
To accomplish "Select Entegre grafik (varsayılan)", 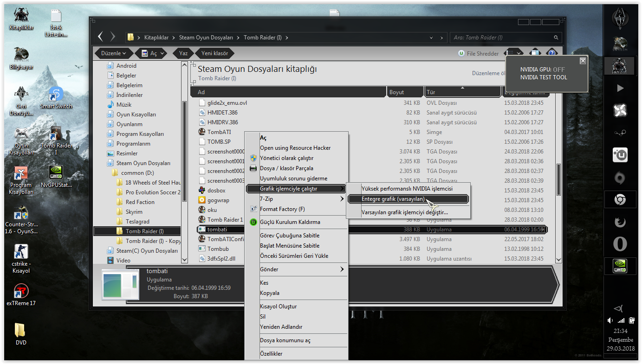I will [x=408, y=199].
